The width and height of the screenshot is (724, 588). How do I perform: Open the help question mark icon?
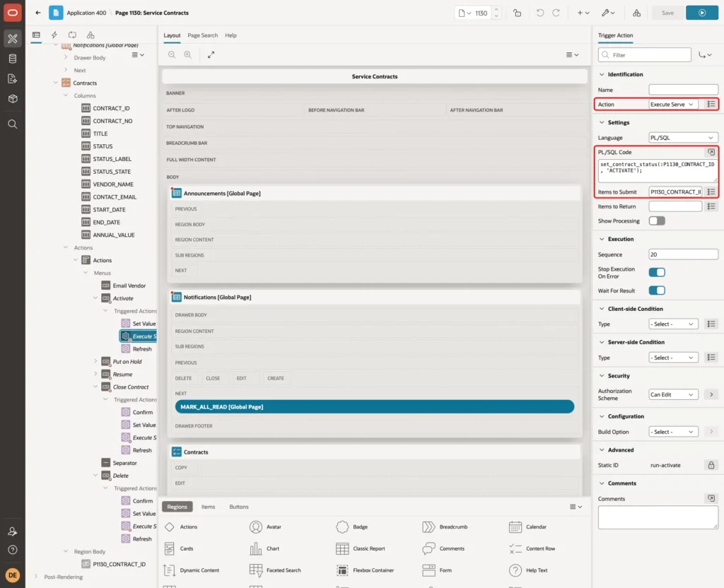13,550
